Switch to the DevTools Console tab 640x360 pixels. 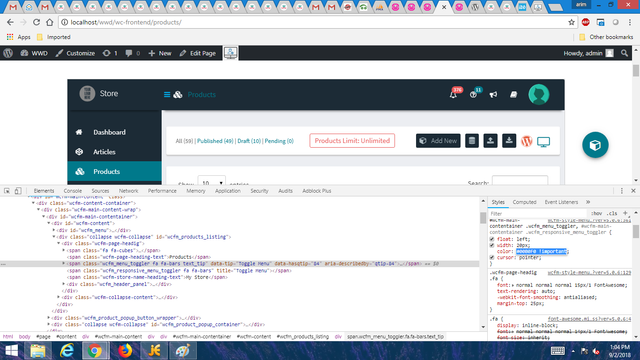tap(73, 191)
